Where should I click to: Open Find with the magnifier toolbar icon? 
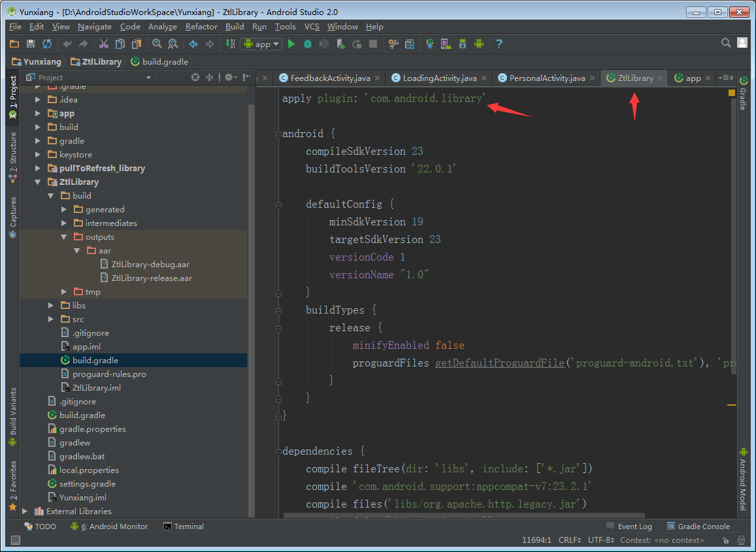[157, 44]
